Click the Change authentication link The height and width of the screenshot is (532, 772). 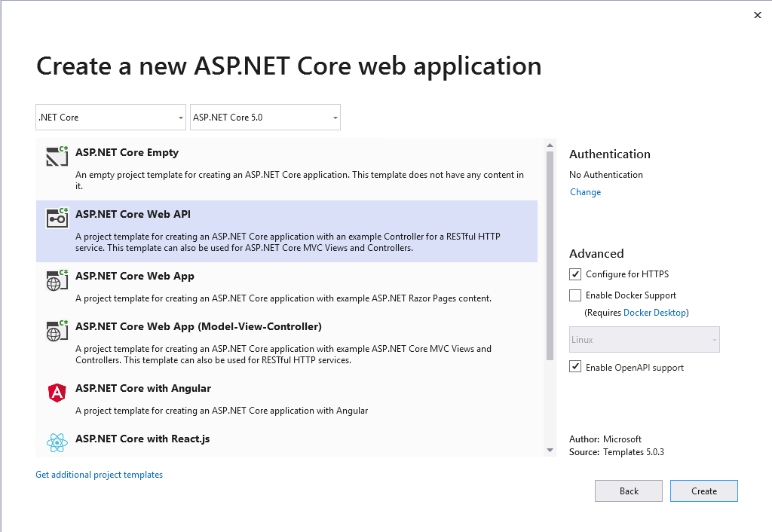coord(585,191)
